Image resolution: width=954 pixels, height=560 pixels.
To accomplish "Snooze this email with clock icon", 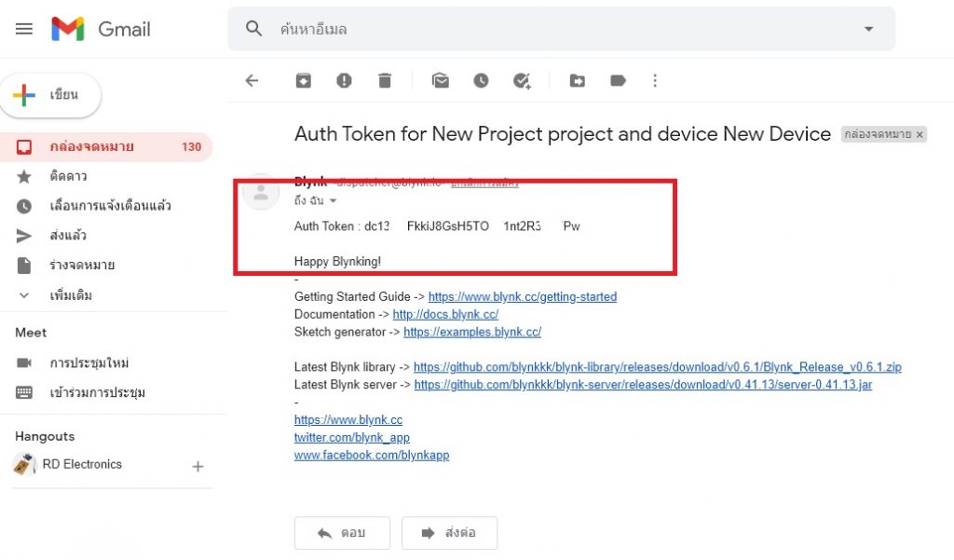I will 481,80.
